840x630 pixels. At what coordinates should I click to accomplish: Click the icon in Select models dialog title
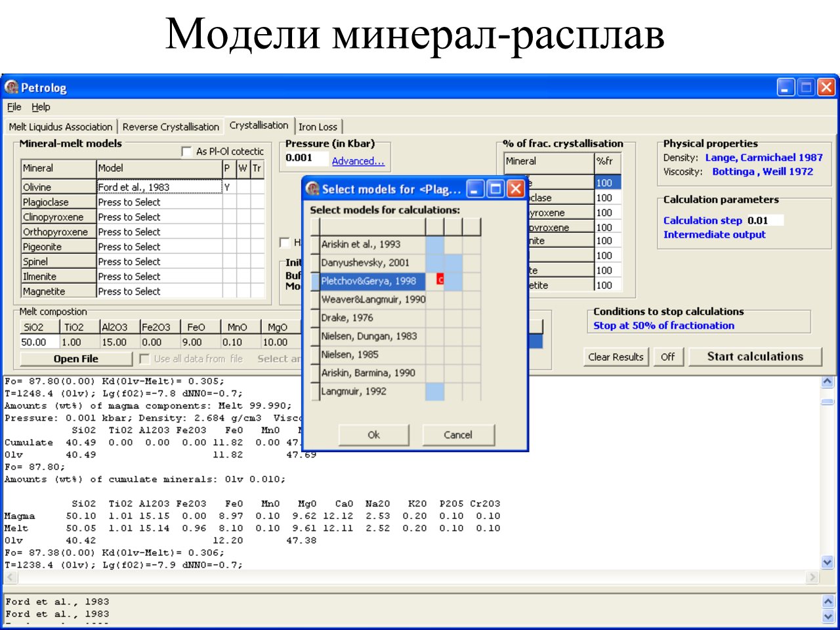tap(313, 189)
